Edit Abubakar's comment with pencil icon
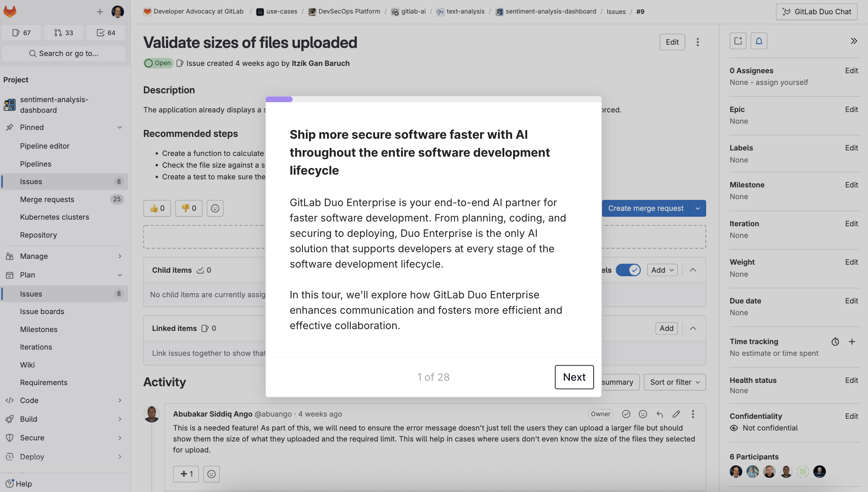 (x=676, y=414)
